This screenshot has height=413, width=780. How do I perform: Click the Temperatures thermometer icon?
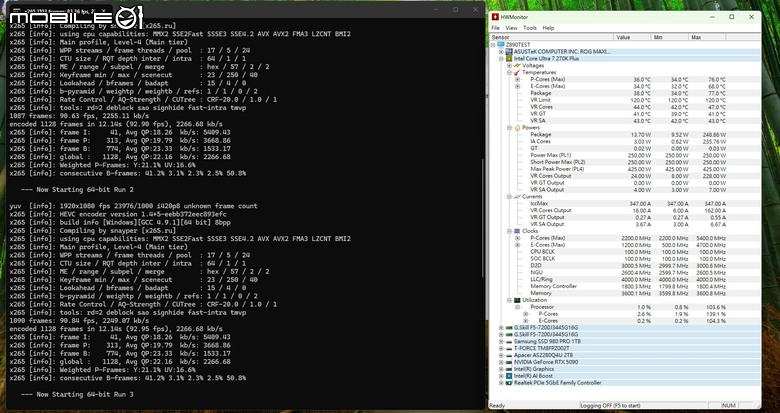(x=517, y=73)
